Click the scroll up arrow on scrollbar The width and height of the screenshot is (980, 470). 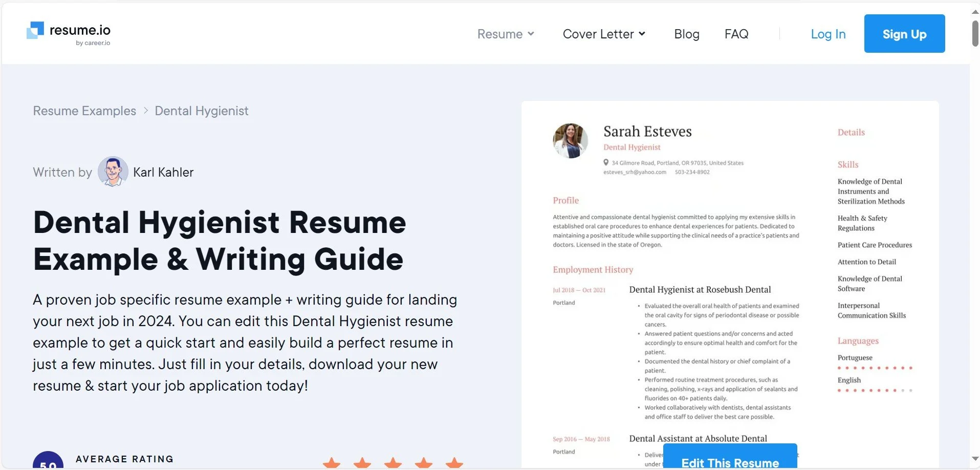pyautogui.click(x=975, y=11)
